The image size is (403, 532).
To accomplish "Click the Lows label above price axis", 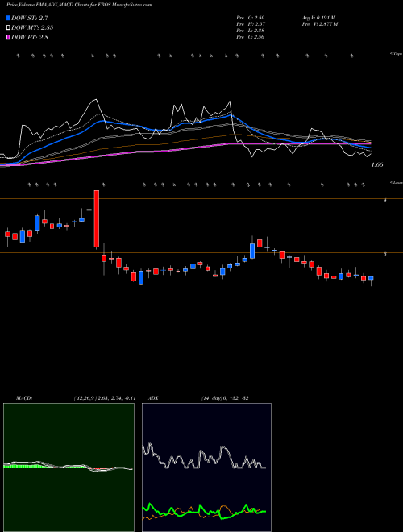I will [x=397, y=182].
